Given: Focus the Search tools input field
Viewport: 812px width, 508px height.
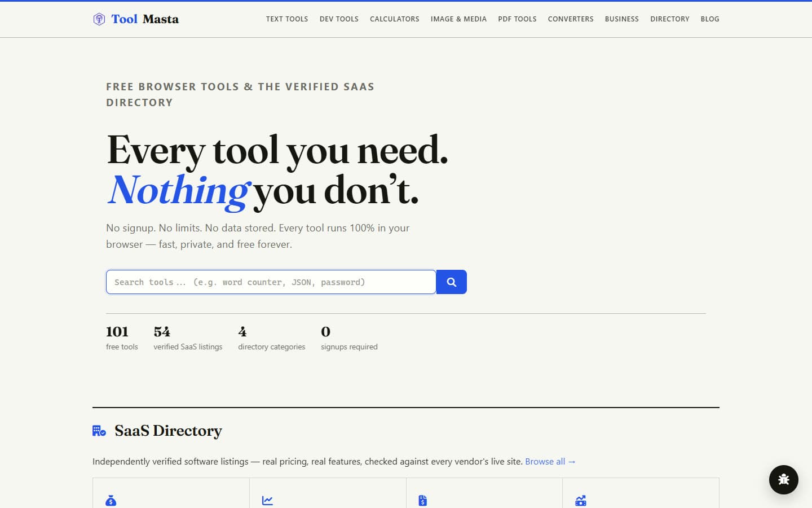Looking at the screenshot, I should coord(271,282).
